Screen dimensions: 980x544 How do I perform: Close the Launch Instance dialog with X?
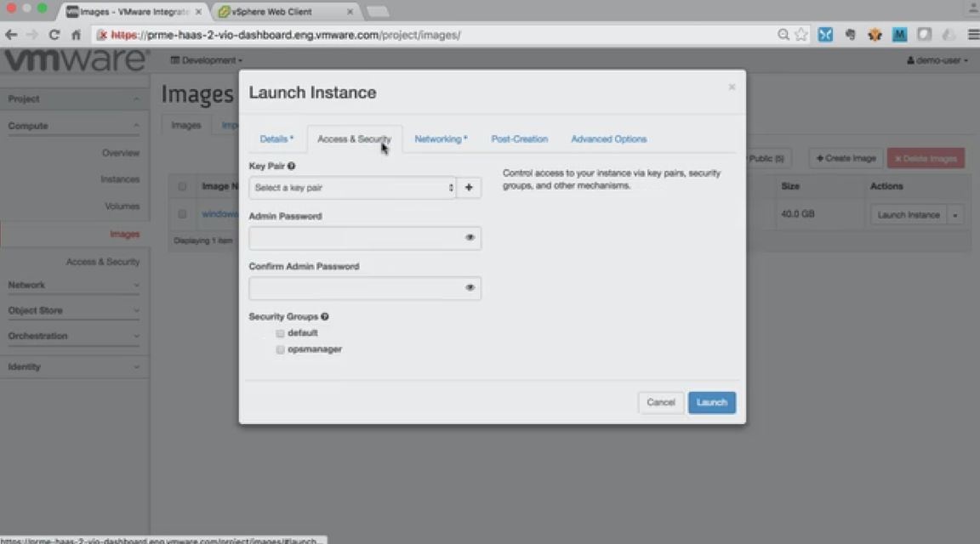coord(732,88)
